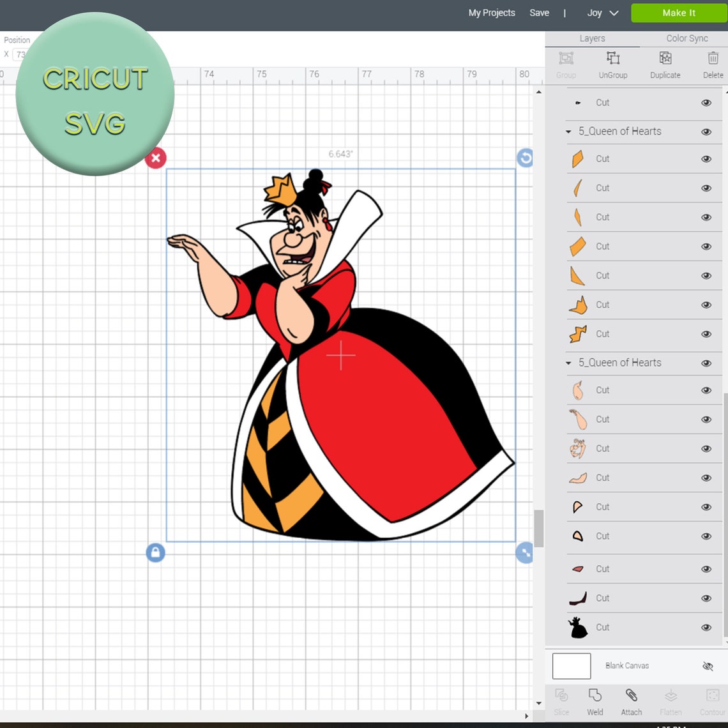Click horizontal scrollbar right arrow

(x=526, y=716)
